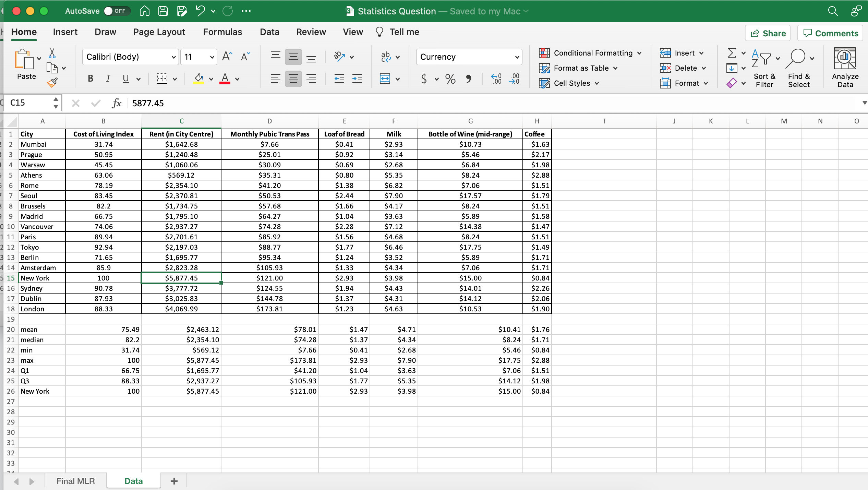Click the Undo arrow icon

201,11
